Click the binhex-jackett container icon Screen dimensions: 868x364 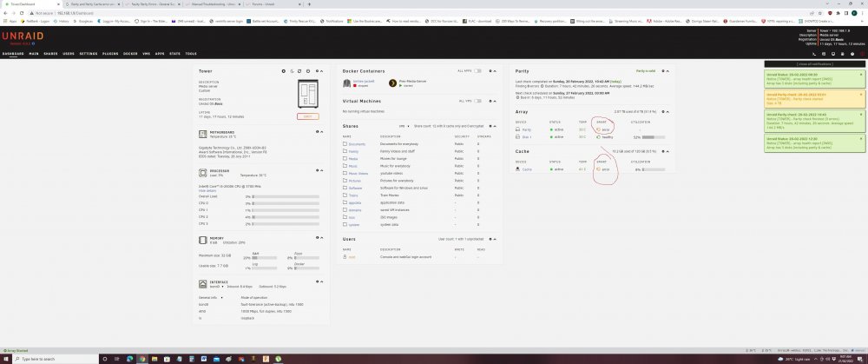(347, 83)
